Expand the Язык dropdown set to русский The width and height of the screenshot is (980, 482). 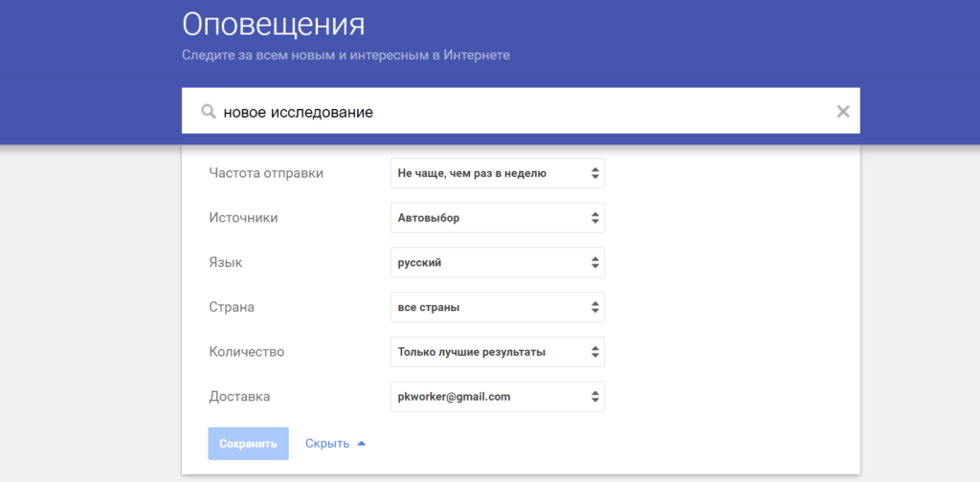click(497, 262)
